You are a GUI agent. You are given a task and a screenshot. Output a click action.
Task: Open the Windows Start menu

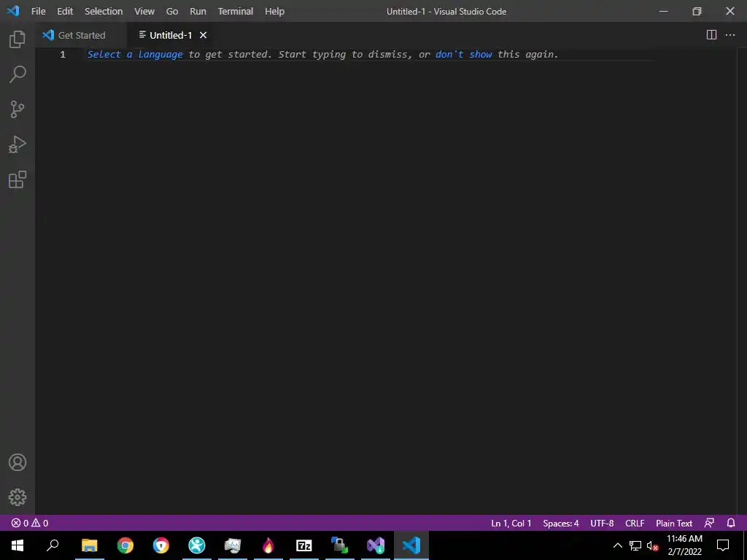(x=18, y=545)
